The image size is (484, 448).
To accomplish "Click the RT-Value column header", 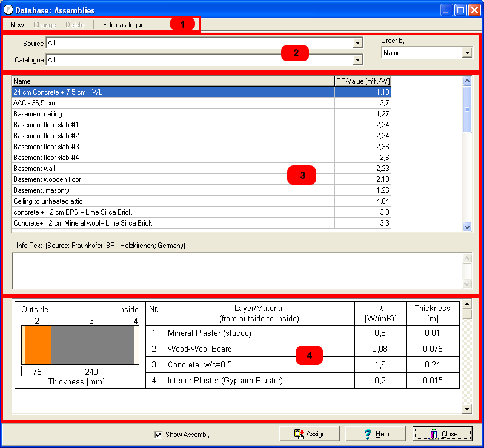I will click(x=363, y=81).
